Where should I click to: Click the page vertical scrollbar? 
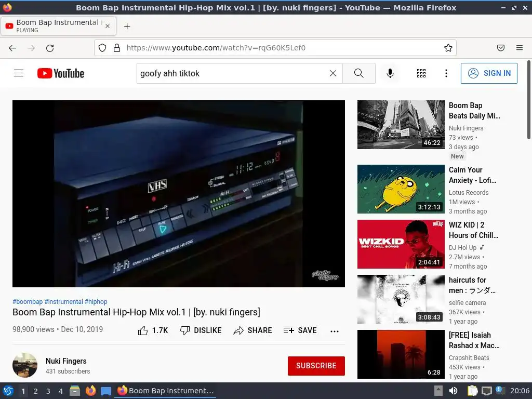coord(528,100)
